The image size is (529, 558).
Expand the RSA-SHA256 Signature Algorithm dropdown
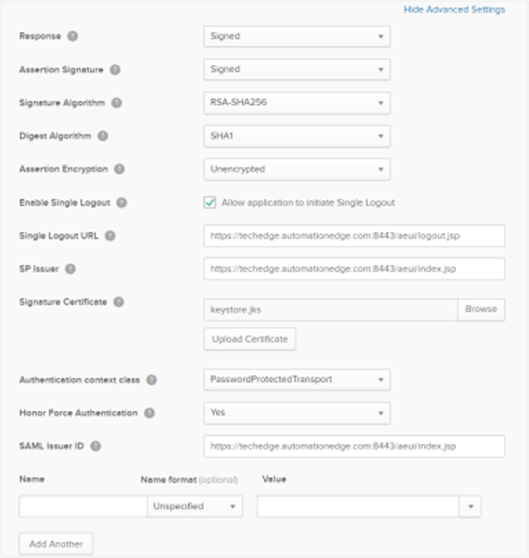tap(297, 103)
